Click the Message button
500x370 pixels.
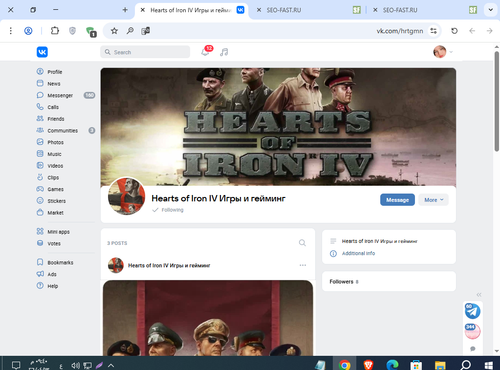tap(397, 200)
